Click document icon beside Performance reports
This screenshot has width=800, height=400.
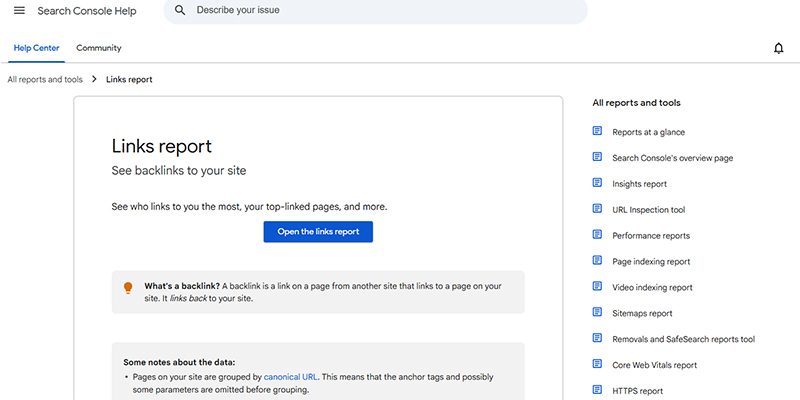[597, 235]
